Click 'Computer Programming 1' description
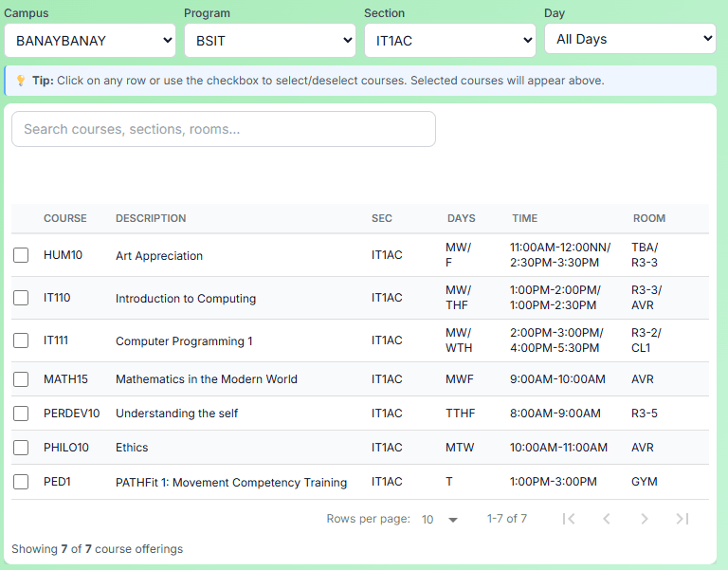Viewport: 728px width, 570px height. coord(184,341)
